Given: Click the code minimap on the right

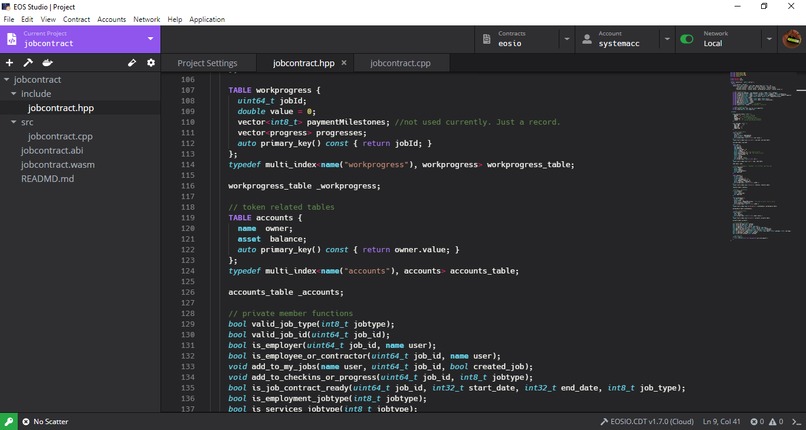Looking at the screenshot, I should (x=761, y=157).
